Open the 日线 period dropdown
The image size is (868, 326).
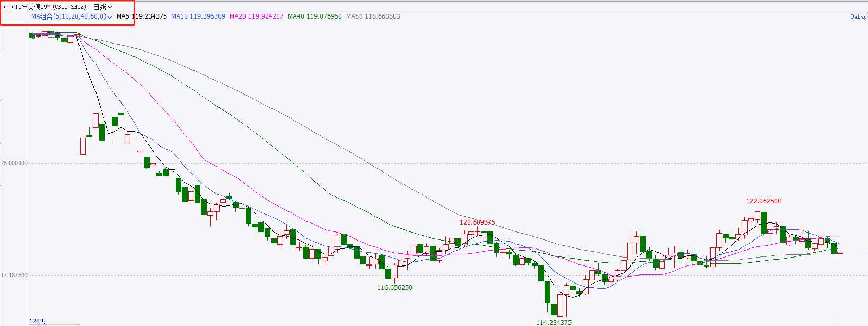tap(103, 7)
